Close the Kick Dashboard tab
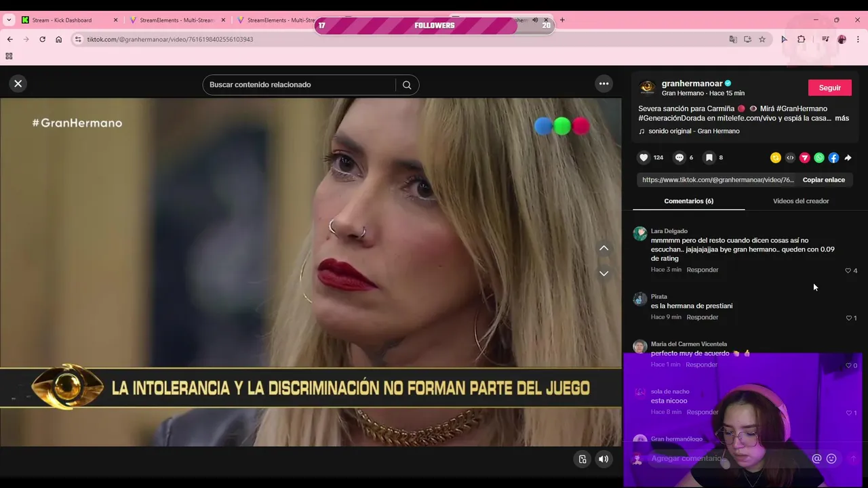Screen dimensions: 868x488 point(115,20)
